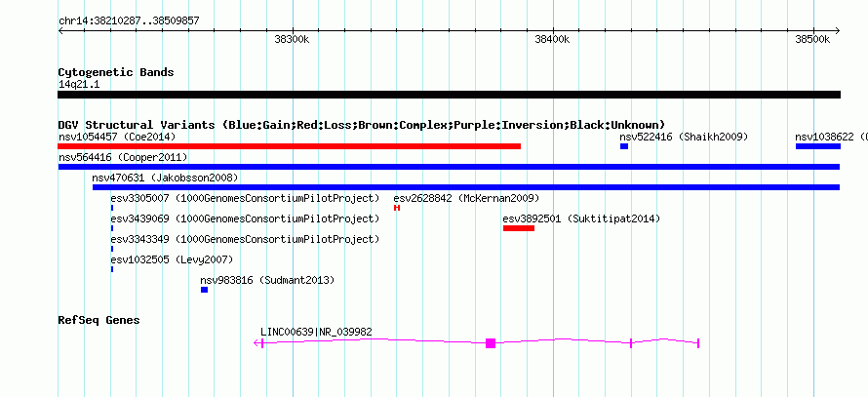
Task: Select the blue esv3305007 variant tick
Action: point(112,208)
